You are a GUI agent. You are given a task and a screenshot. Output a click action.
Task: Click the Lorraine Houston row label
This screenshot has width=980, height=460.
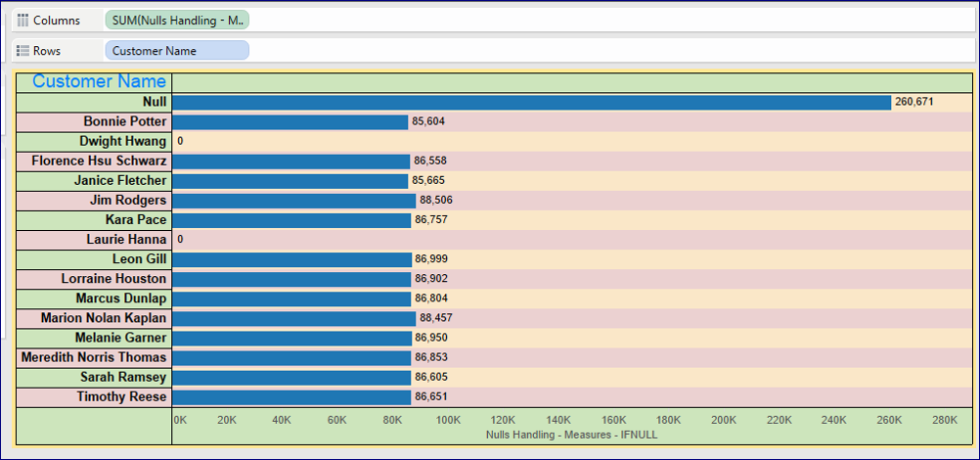(x=113, y=279)
